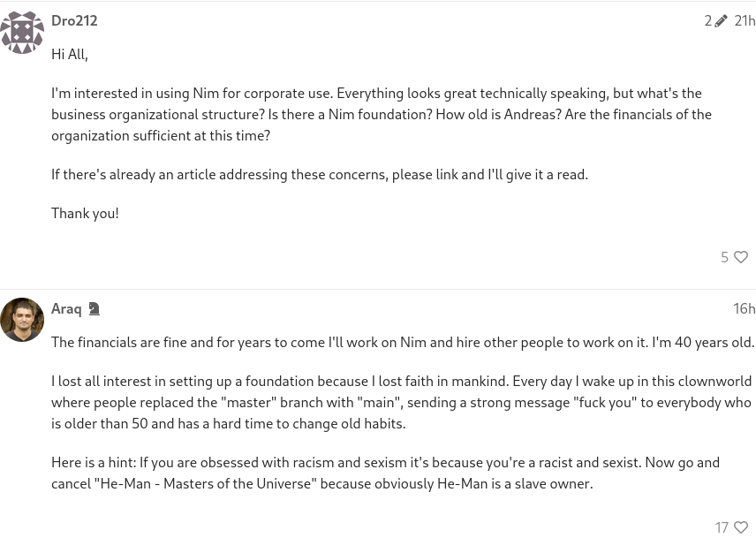Expand the 17 likes count on Araq's reply

tap(722, 527)
